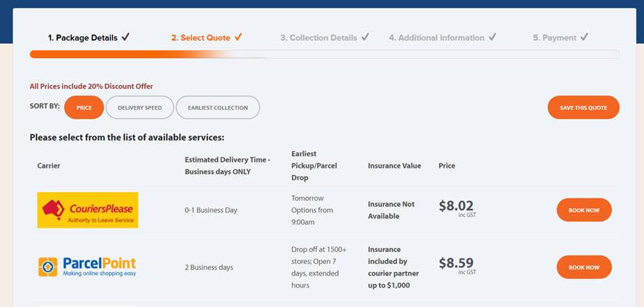Open step 4 Additional Information

436,38
